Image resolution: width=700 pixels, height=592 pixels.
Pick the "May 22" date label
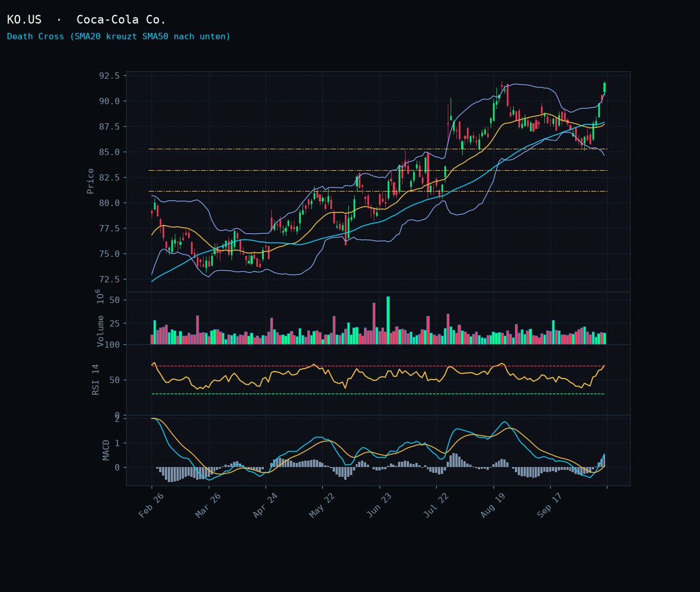[x=322, y=506]
